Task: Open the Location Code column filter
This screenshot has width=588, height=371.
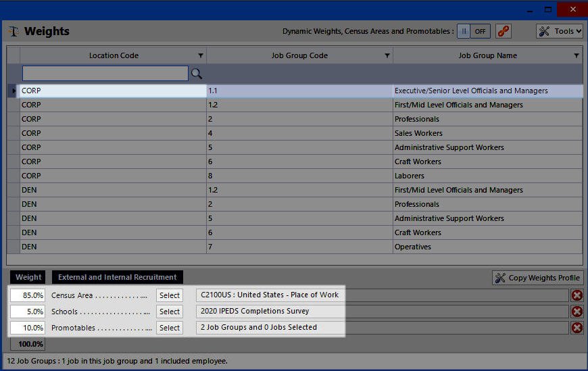Action: click(201, 55)
